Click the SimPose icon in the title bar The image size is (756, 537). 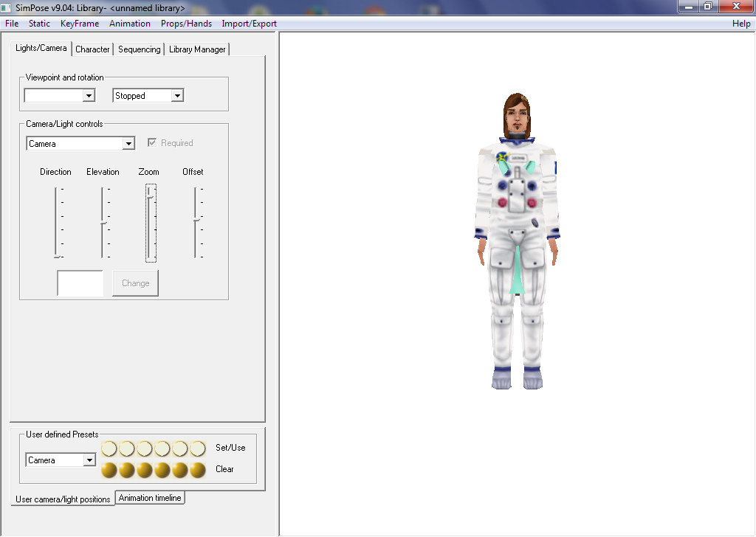coord(7,7)
